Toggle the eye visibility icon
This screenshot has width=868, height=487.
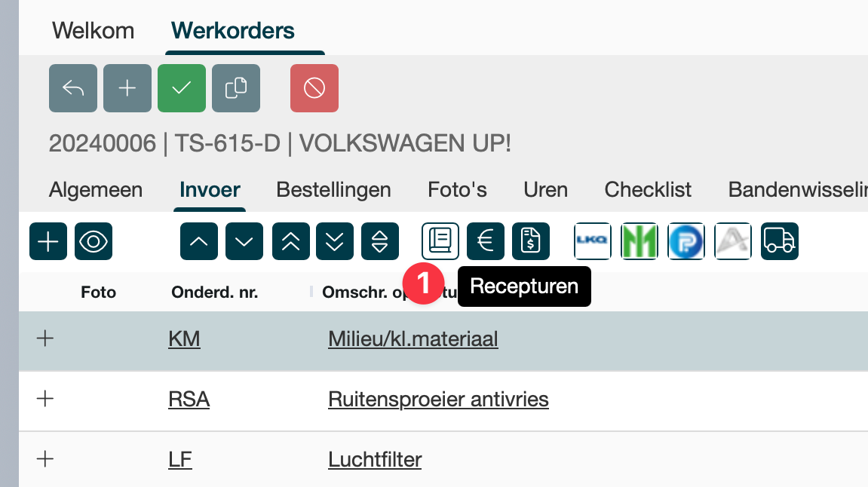pos(94,241)
